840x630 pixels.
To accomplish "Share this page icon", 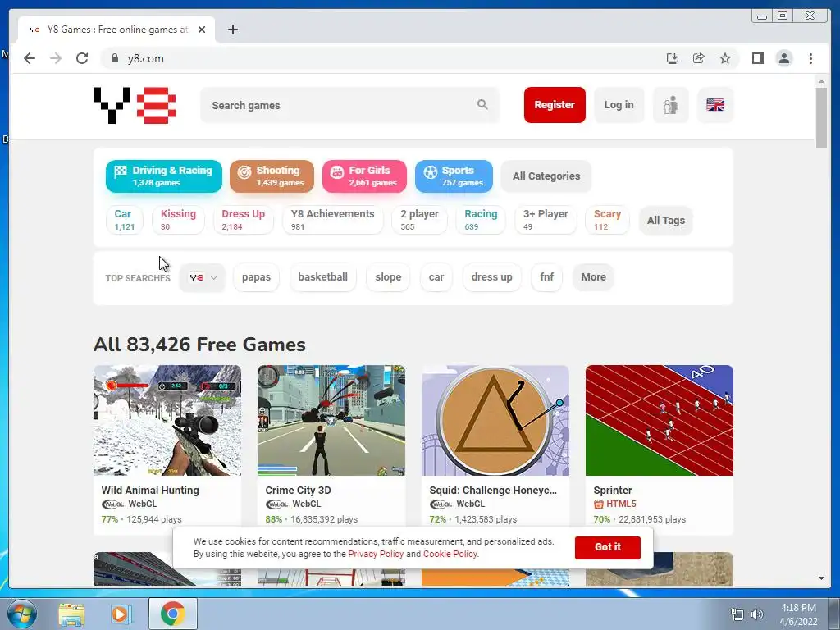I will [699, 58].
